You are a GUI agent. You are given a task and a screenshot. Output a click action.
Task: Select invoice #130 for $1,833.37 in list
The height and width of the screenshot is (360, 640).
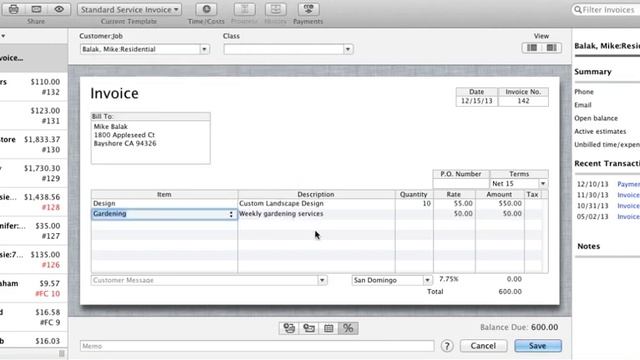[33, 144]
